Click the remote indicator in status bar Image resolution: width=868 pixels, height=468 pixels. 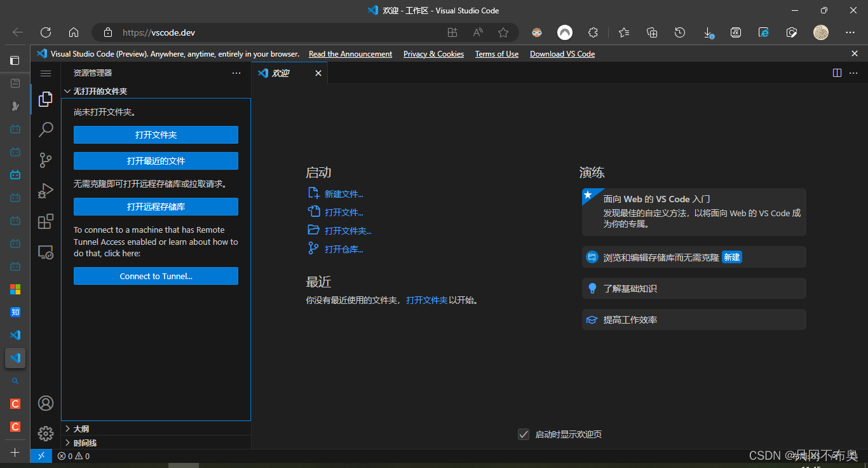41,456
